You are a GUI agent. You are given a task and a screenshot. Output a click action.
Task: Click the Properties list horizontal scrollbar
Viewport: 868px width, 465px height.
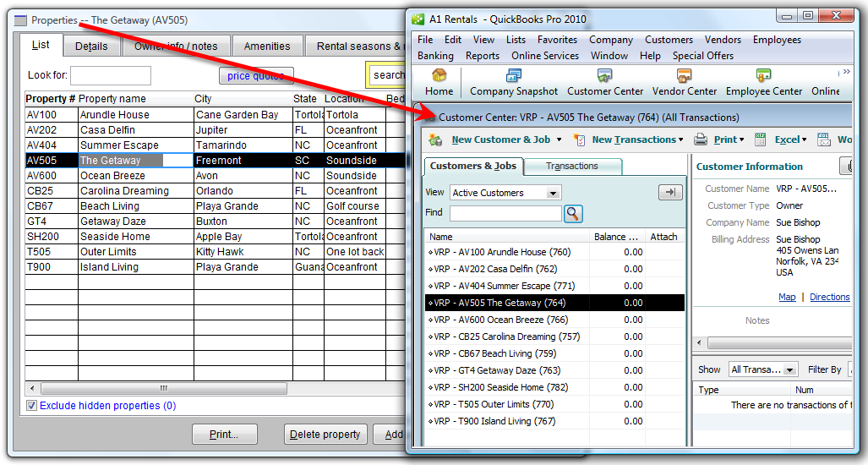coord(164,388)
